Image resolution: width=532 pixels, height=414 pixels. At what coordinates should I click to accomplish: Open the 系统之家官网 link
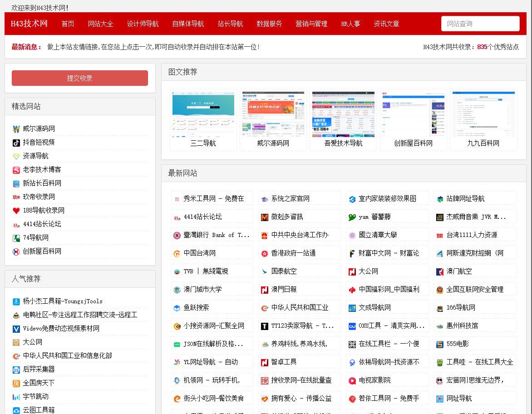(291, 199)
